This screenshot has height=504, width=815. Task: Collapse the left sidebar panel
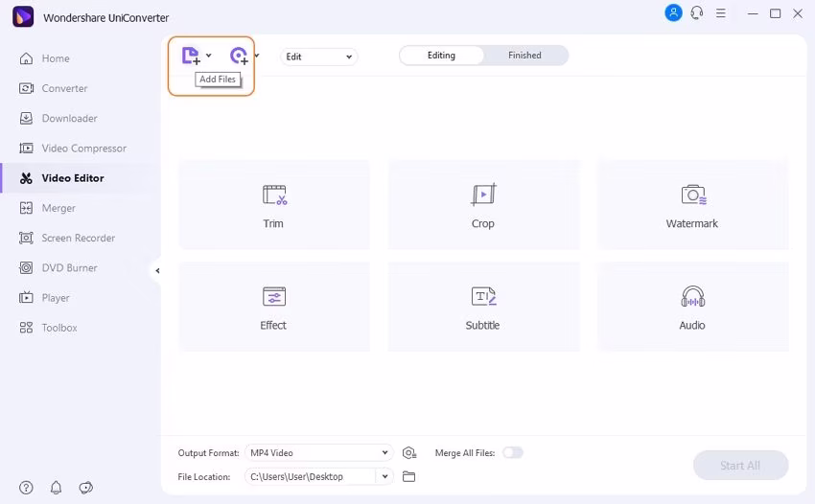pos(157,270)
